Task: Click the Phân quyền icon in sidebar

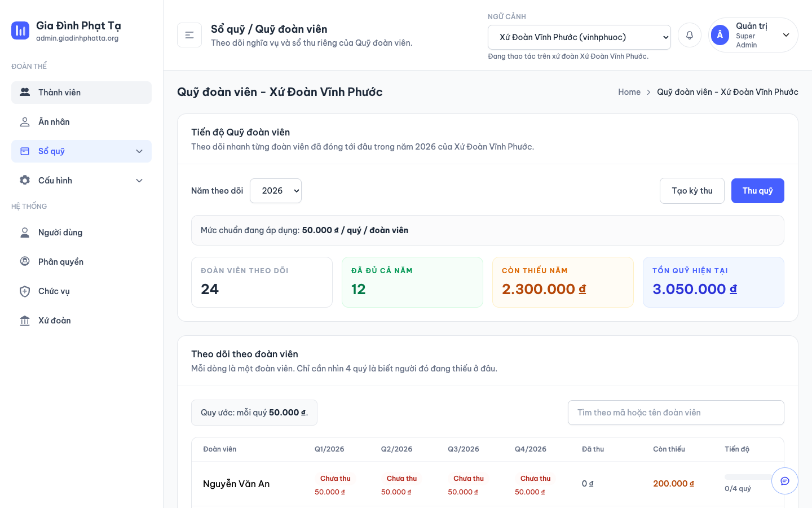Action: (x=25, y=261)
